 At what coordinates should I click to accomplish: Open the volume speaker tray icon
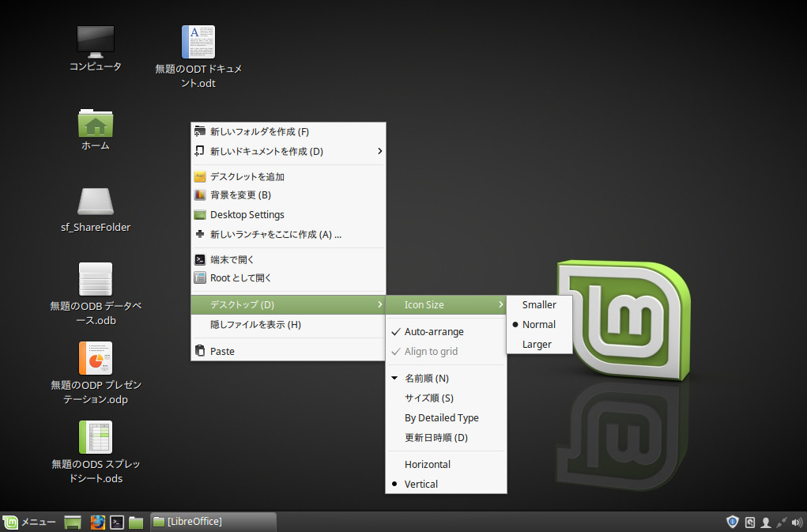[x=797, y=523]
